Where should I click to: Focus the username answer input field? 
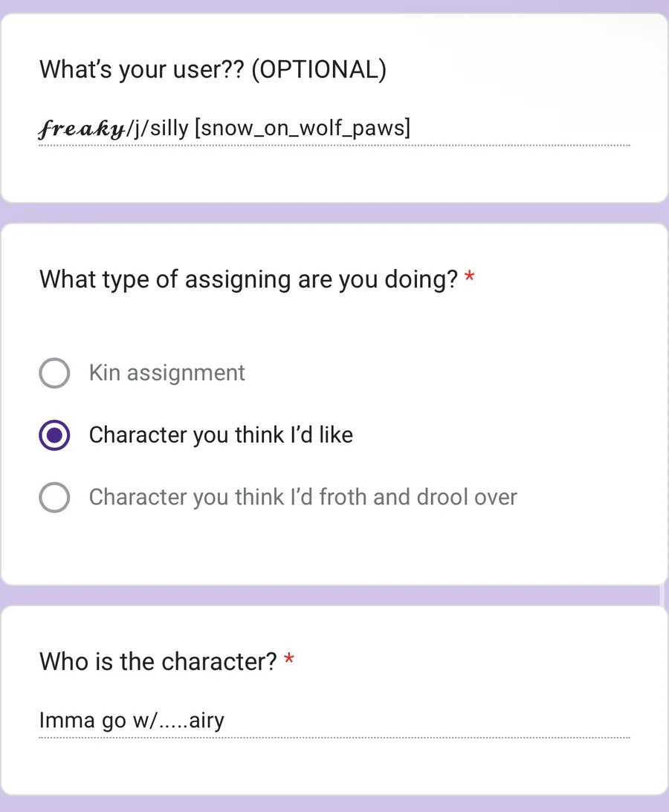(x=334, y=128)
